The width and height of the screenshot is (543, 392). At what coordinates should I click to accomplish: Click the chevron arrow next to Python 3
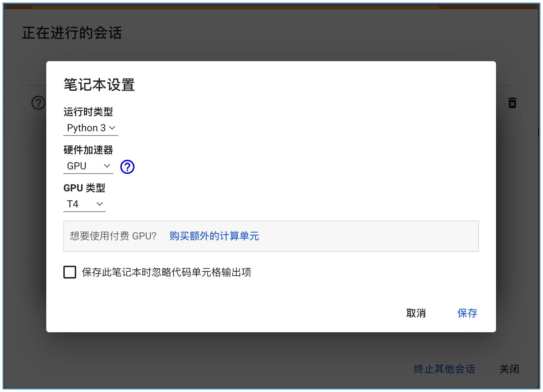(x=112, y=128)
